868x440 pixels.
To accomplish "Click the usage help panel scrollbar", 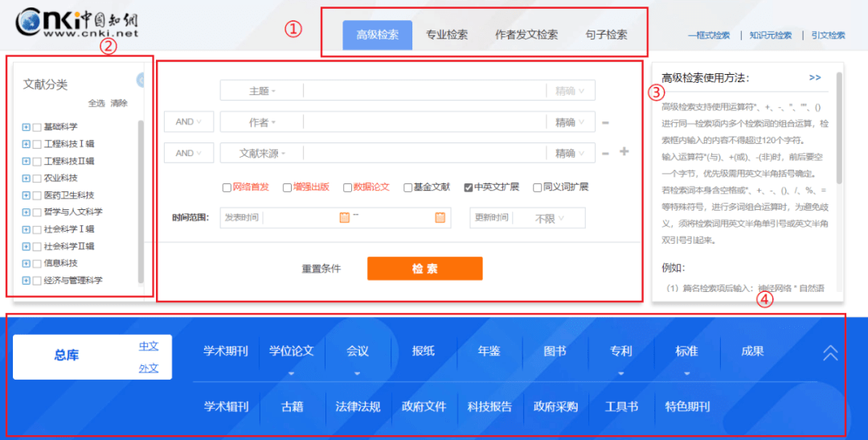I will [839, 128].
